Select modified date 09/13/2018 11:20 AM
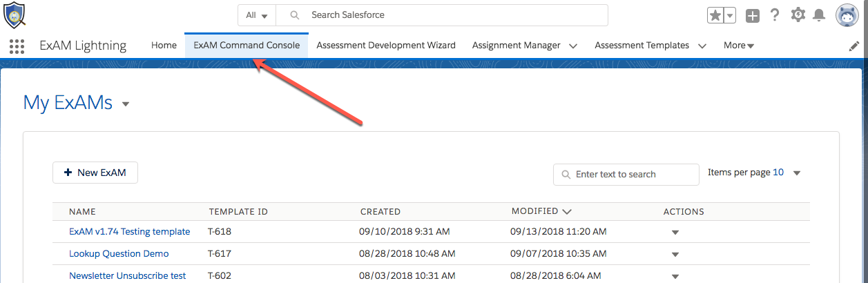868x283 pixels. [x=559, y=232]
